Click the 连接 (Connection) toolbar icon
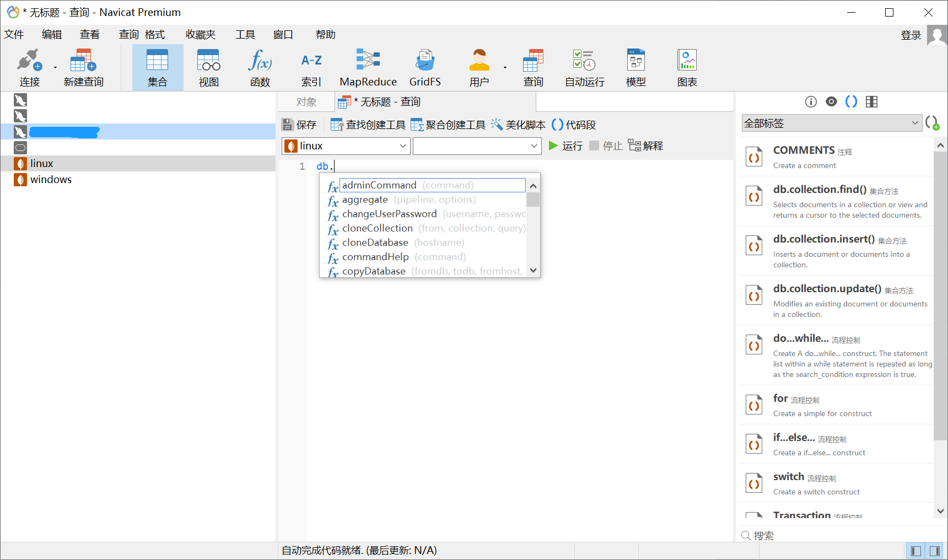Screen dimensions: 948x560 [x=30, y=67]
